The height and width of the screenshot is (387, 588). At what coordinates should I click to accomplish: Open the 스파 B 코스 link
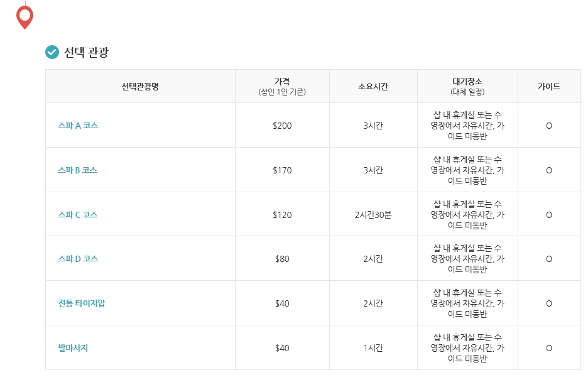(77, 170)
